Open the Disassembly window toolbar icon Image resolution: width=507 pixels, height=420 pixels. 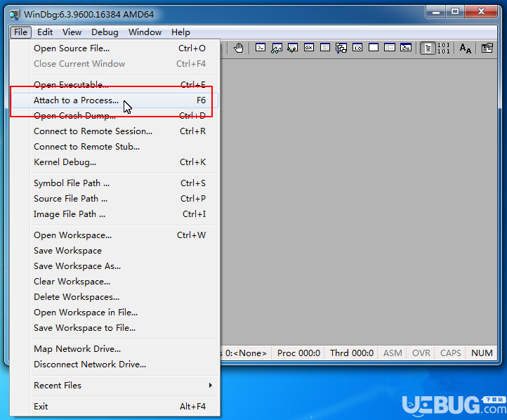click(357, 48)
